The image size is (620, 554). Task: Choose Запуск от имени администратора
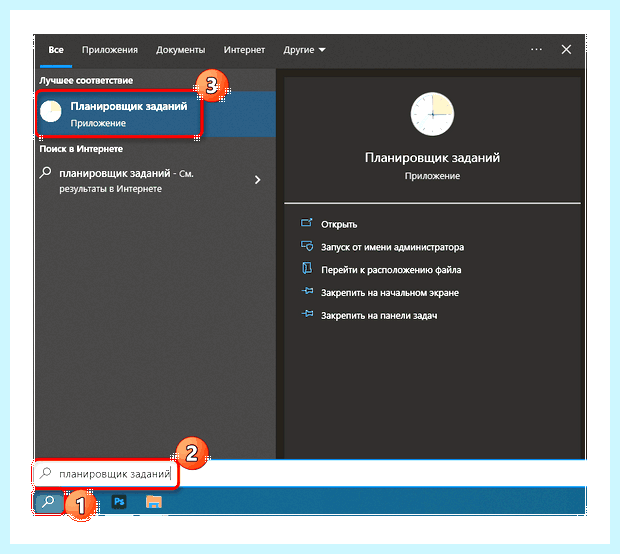click(x=392, y=247)
